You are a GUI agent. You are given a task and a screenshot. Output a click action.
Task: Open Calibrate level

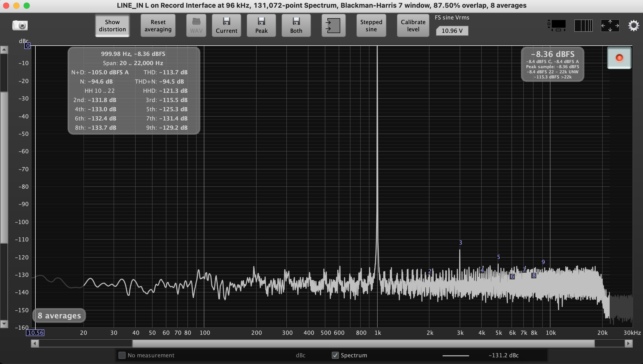413,26
